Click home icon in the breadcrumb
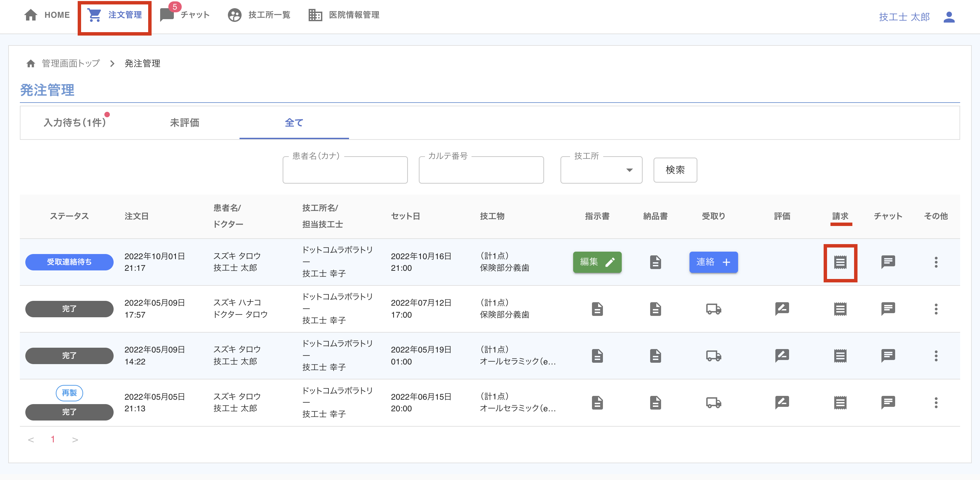Image resolution: width=980 pixels, height=480 pixels. coord(31,64)
